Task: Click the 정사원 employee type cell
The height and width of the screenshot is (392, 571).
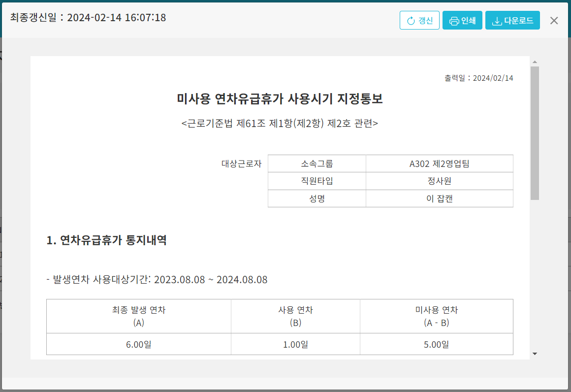Action: click(439, 181)
